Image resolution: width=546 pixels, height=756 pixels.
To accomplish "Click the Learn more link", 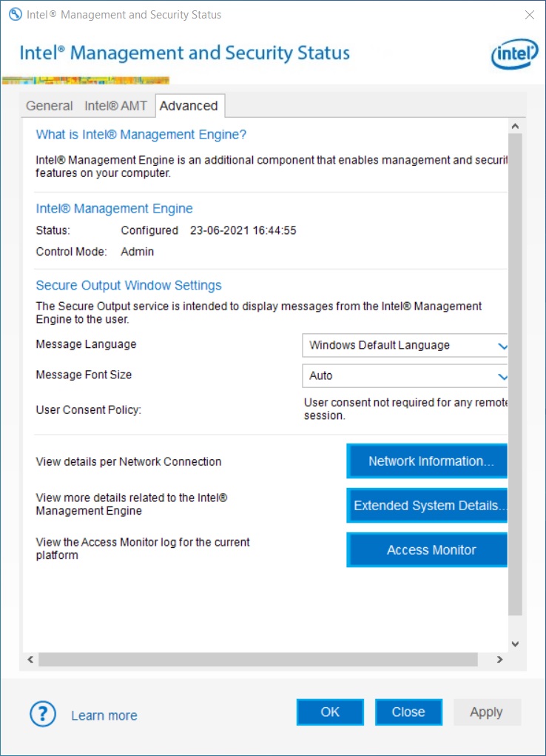I will pyautogui.click(x=104, y=715).
